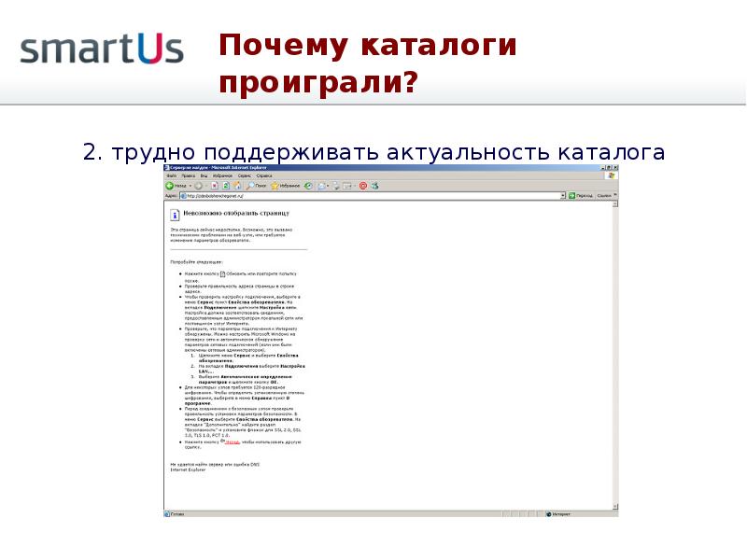Open Favorites (Избранное) star button

[x=286, y=186]
